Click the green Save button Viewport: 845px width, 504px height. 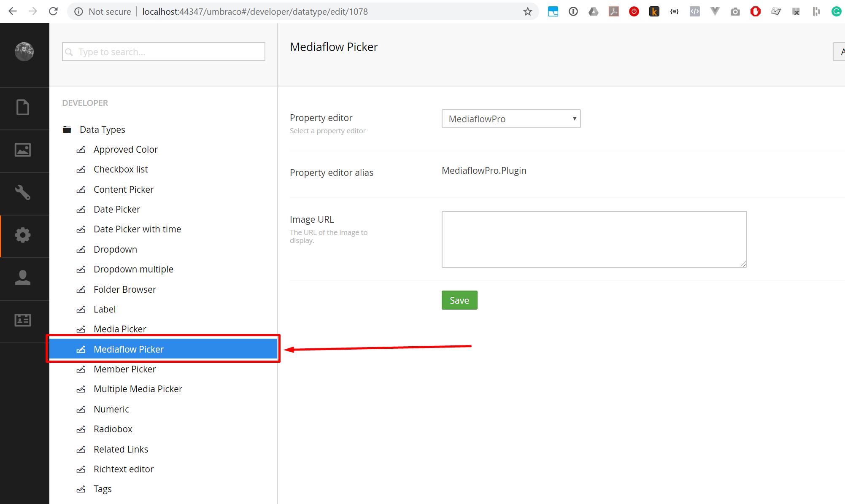point(459,300)
